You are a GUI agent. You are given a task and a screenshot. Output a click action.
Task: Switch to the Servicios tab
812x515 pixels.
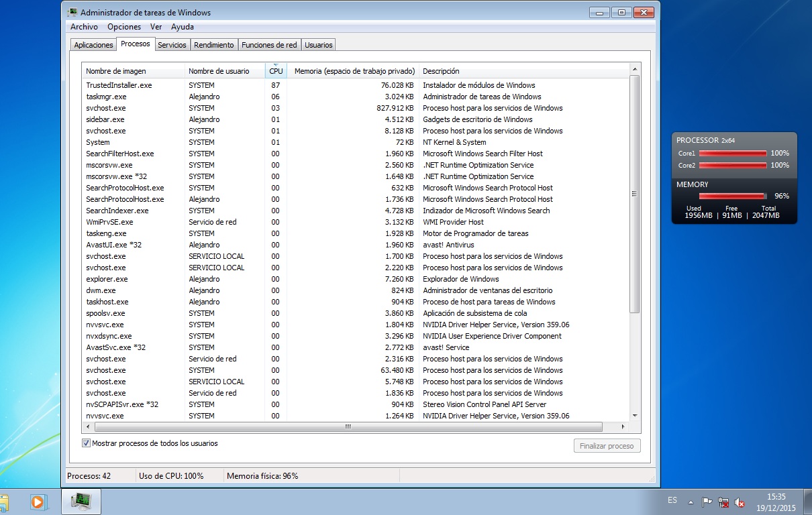coord(172,45)
